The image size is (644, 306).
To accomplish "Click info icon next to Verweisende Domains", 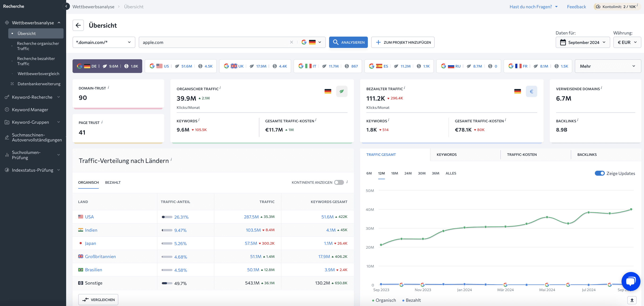I will tap(601, 88).
